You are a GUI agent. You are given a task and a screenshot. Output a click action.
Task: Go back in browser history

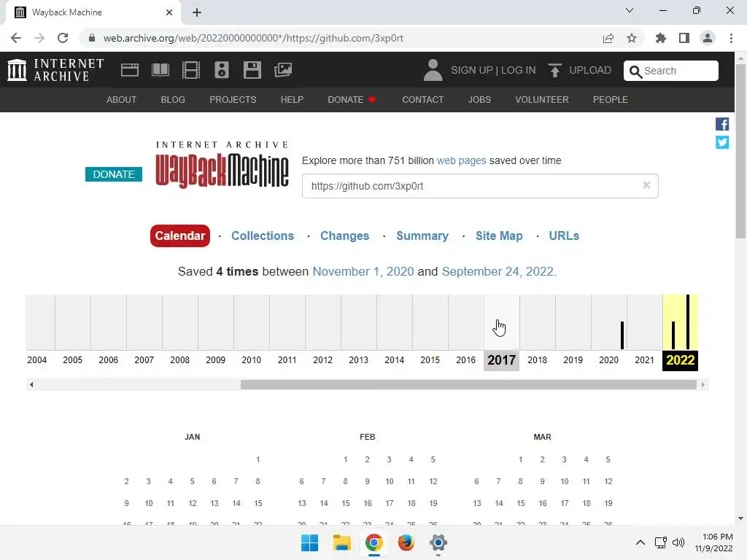(x=16, y=38)
